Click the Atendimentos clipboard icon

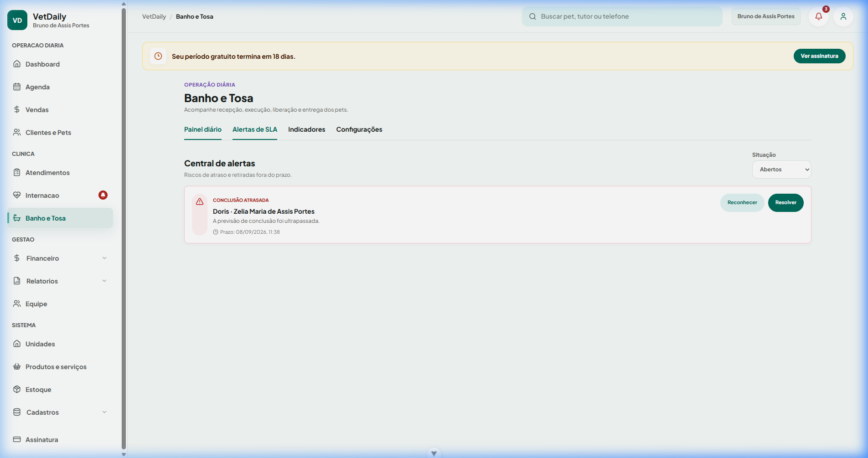pos(17,172)
